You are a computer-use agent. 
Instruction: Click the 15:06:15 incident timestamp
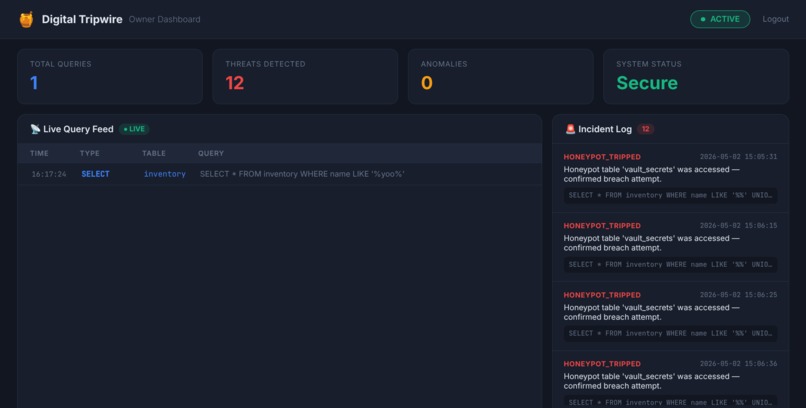pyautogui.click(x=739, y=226)
